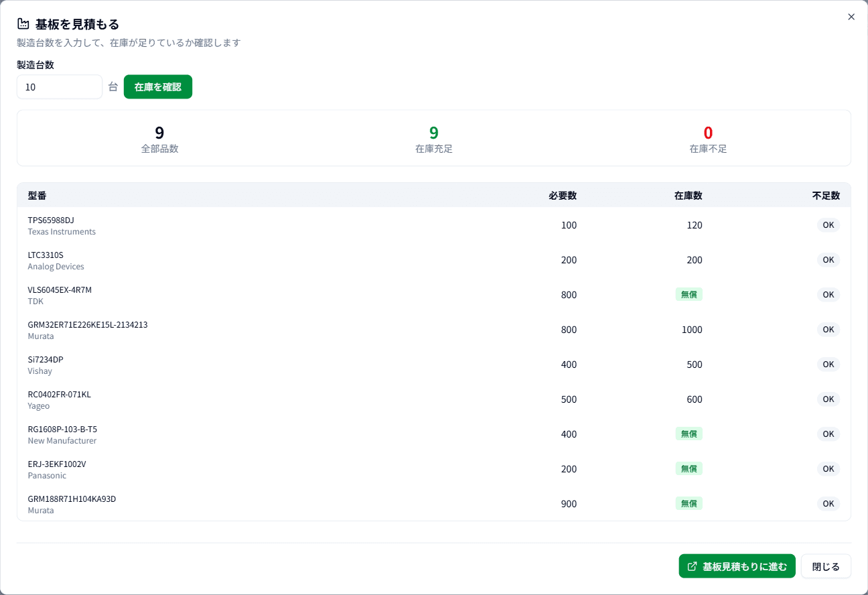Image resolution: width=868 pixels, height=595 pixels.
Task: Select part number Si7234DP
Action: point(46,359)
